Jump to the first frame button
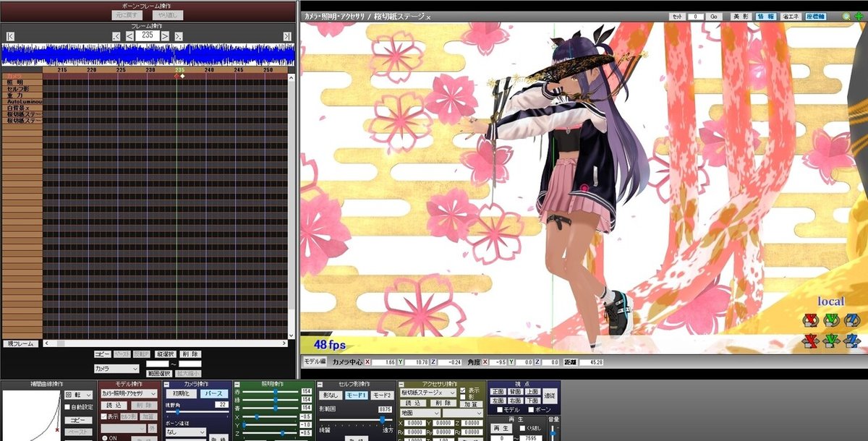This screenshot has width=868, height=441. point(10,36)
